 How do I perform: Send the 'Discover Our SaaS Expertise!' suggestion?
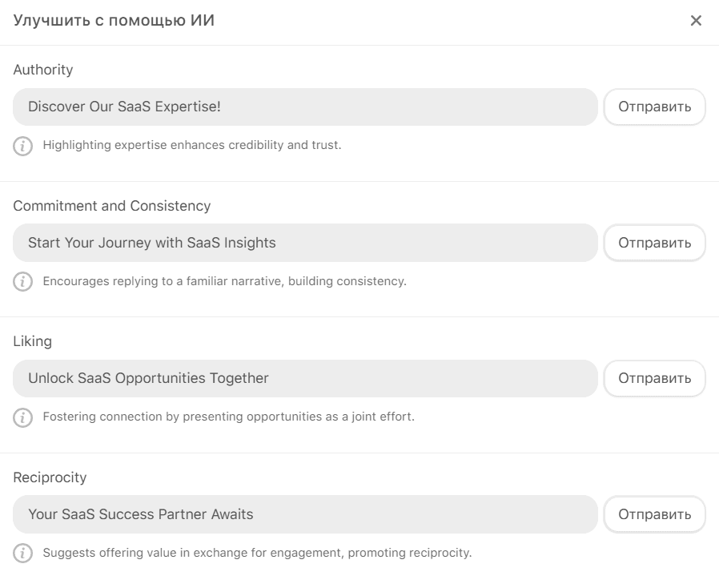point(654,107)
